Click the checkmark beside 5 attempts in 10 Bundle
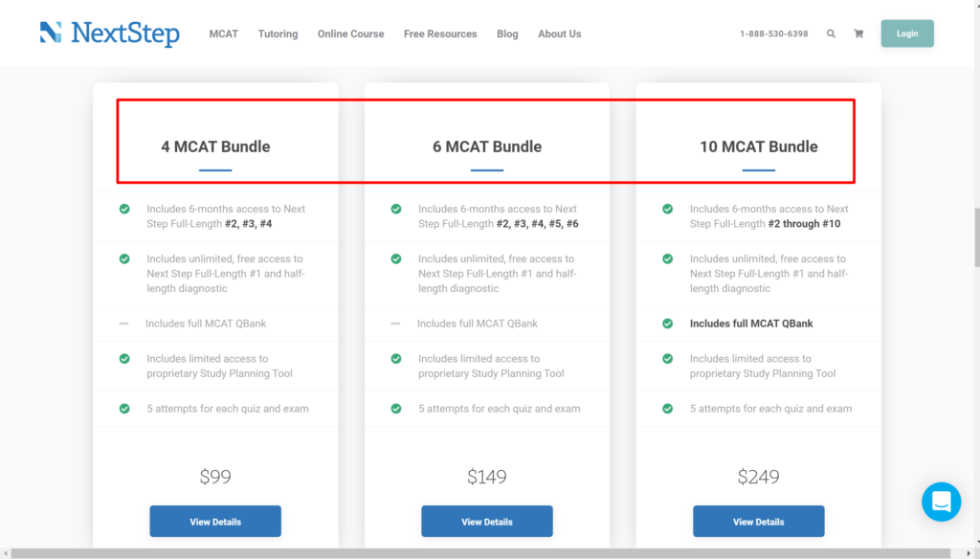 (x=667, y=409)
